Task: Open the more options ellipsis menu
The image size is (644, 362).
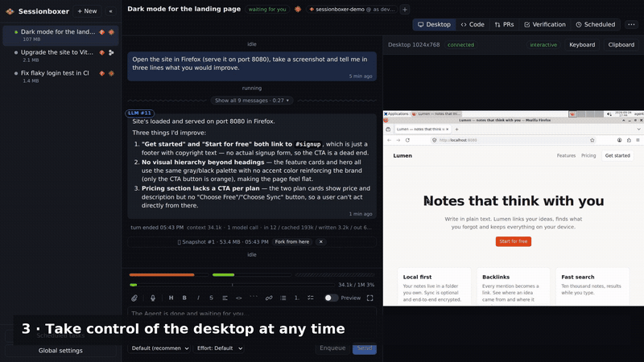Action: [x=631, y=25]
